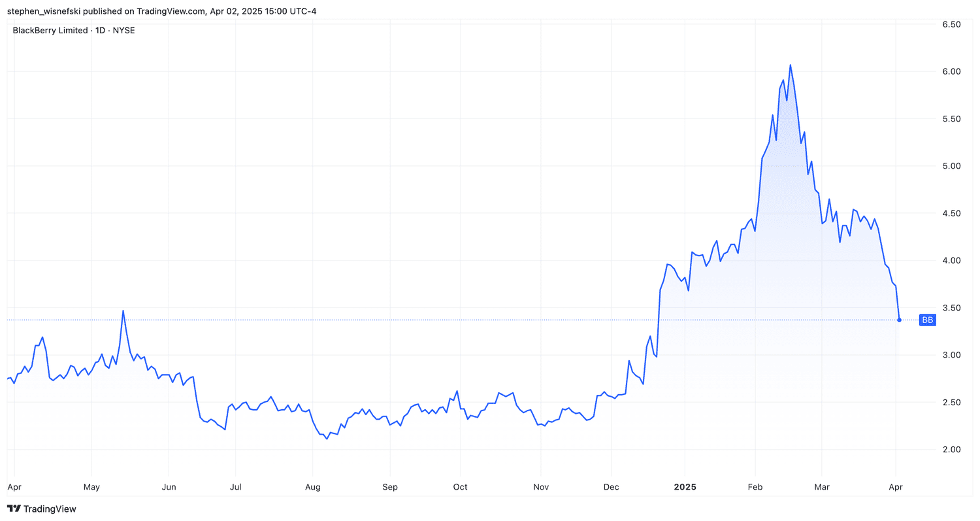
Task: Click the Nov label on the time axis
Action: (542, 487)
